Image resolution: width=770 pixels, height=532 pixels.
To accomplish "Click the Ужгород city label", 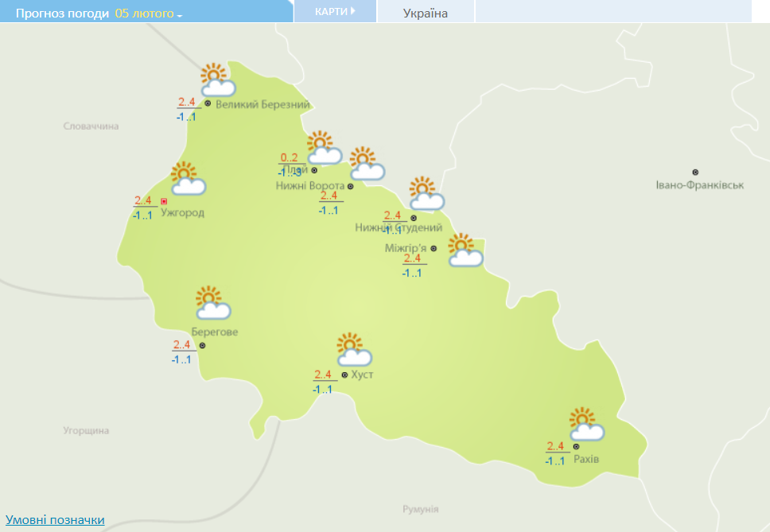I will (x=181, y=213).
